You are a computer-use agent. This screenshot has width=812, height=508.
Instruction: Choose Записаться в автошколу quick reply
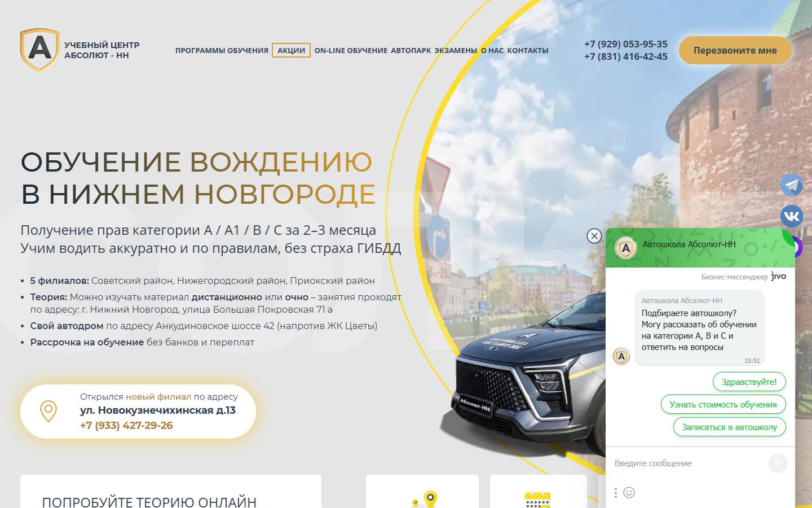729,427
